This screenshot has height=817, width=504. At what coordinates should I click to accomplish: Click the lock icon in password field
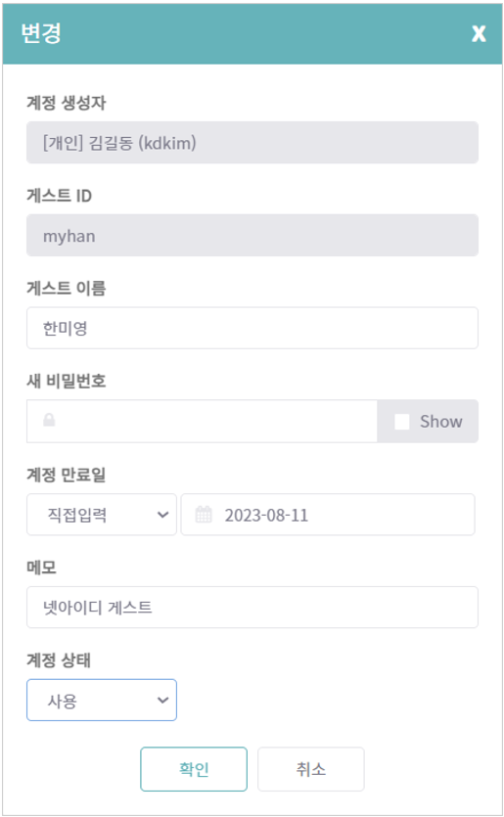click(49, 420)
